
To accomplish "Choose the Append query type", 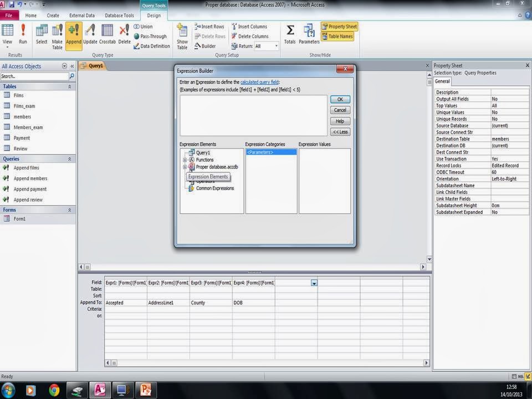I will click(74, 35).
